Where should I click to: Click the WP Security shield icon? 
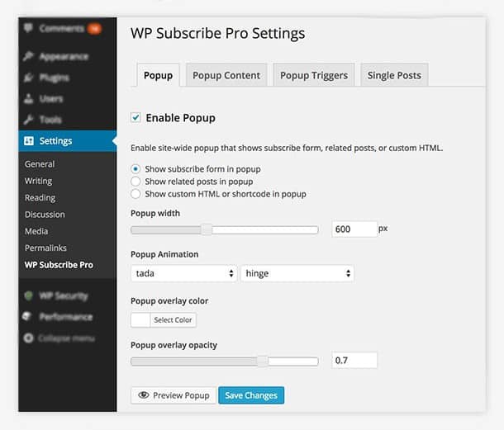pyautogui.click(x=29, y=295)
